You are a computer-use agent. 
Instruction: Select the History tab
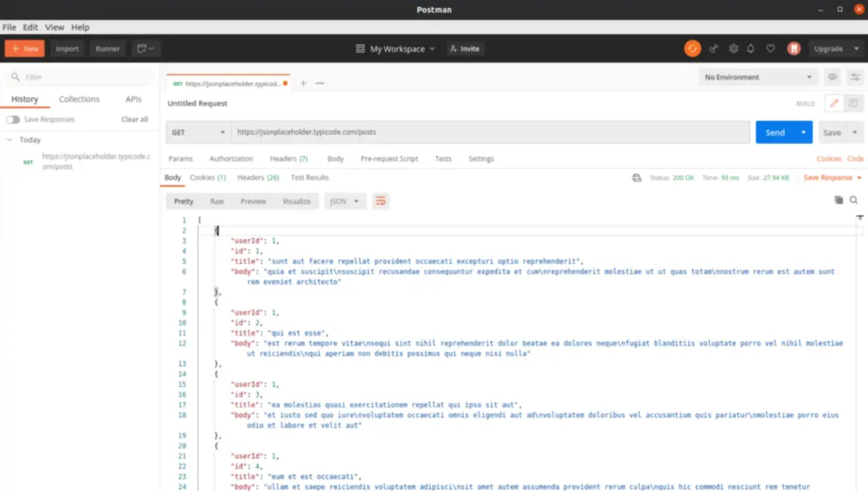coord(25,99)
